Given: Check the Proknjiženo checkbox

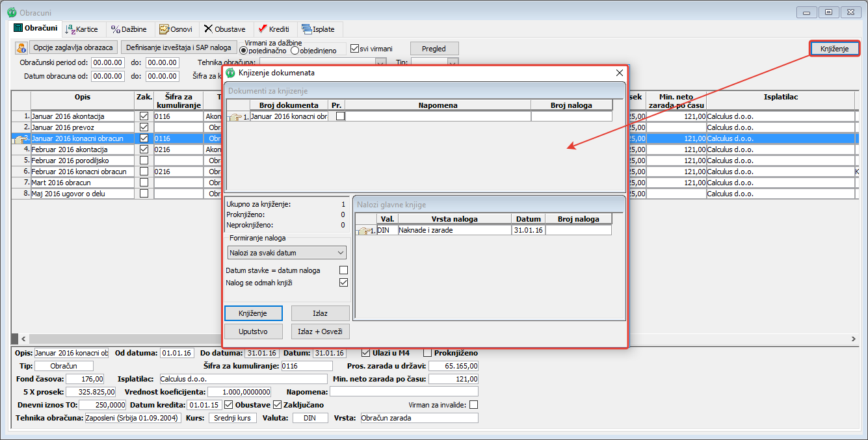Looking at the screenshot, I should tap(428, 353).
